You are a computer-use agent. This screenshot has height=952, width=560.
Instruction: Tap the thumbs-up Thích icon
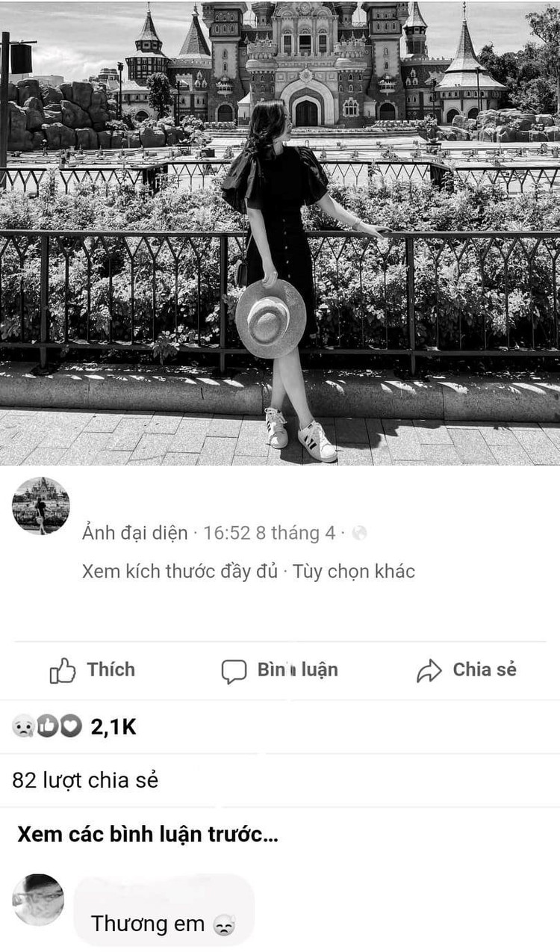pos(63,670)
